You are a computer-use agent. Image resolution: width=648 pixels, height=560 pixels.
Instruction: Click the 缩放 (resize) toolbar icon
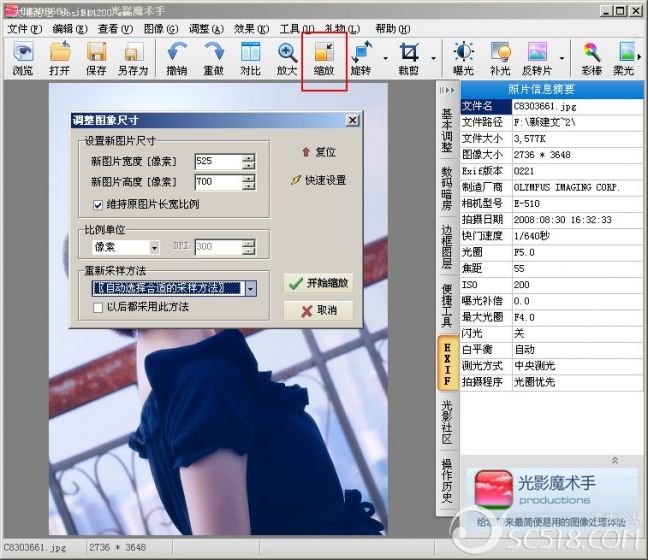click(325, 58)
